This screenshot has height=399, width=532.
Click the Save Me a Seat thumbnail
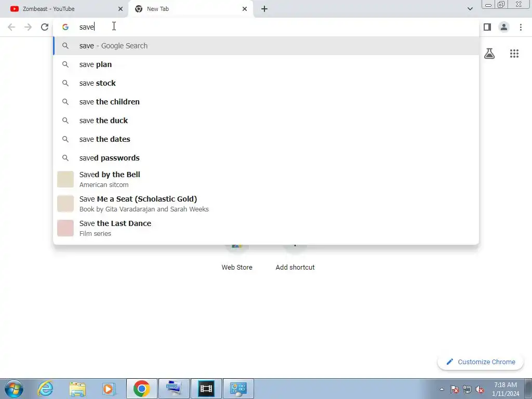click(x=65, y=204)
